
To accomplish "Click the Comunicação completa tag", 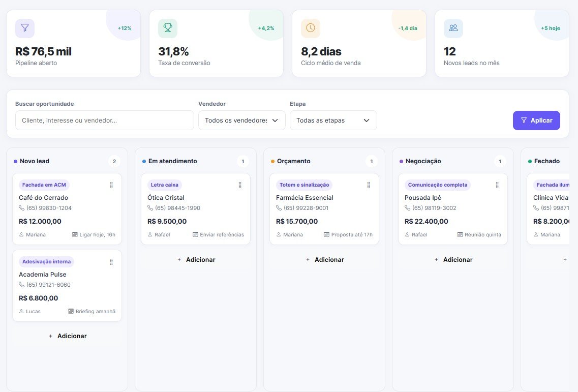I will tap(438, 185).
